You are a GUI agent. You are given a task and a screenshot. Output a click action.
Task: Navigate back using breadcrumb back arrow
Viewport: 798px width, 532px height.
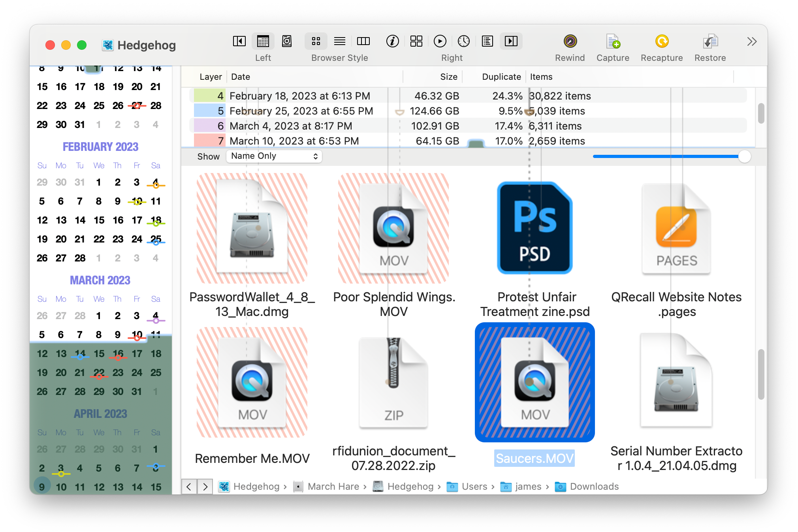pos(189,486)
